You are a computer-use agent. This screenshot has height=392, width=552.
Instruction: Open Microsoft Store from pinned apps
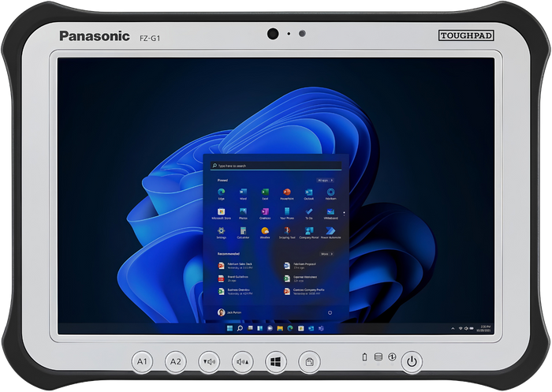[221, 214]
